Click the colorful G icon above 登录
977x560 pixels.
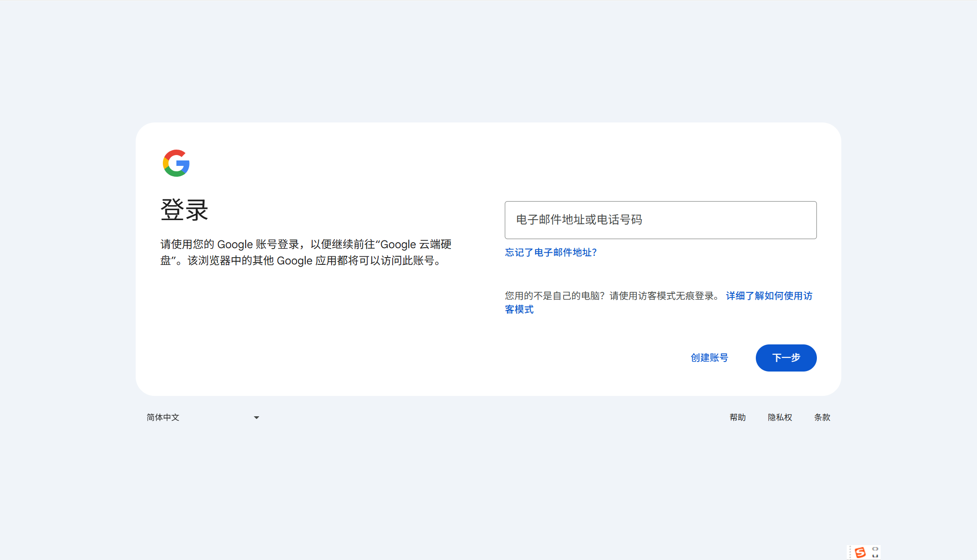pos(176,163)
